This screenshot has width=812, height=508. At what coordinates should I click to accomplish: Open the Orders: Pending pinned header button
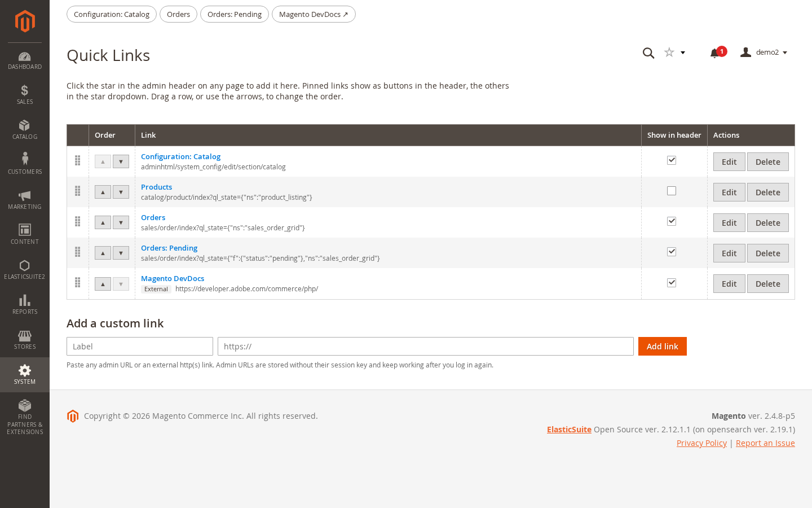coord(235,14)
